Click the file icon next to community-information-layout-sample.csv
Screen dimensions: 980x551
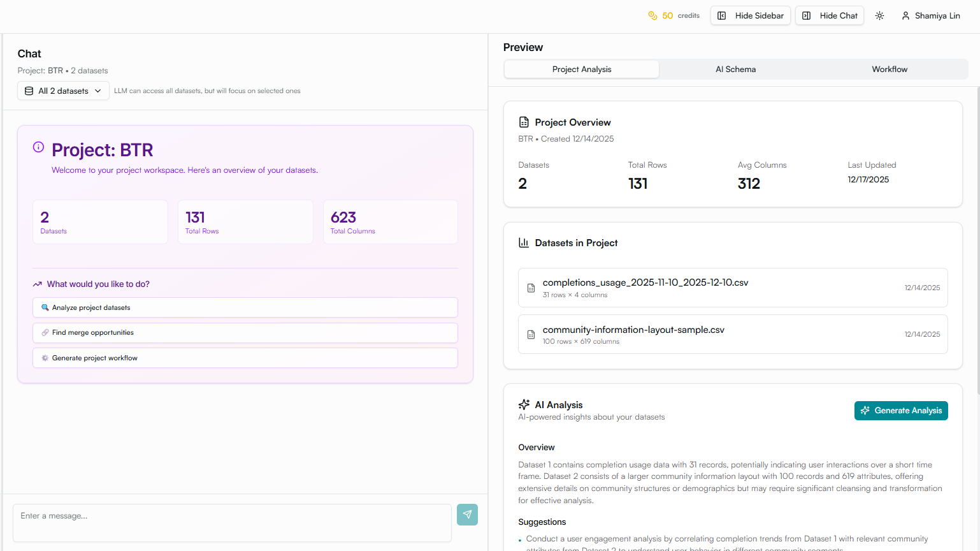531,334
